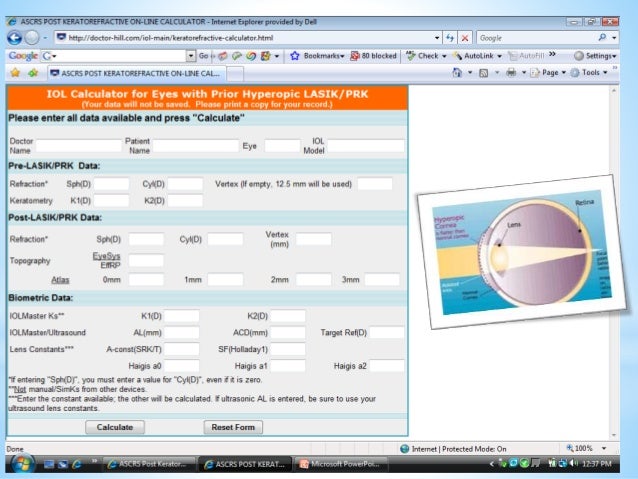This screenshot has height=479, width=638.
Task: Open the Home button dropdown arrow
Action: tap(470, 73)
